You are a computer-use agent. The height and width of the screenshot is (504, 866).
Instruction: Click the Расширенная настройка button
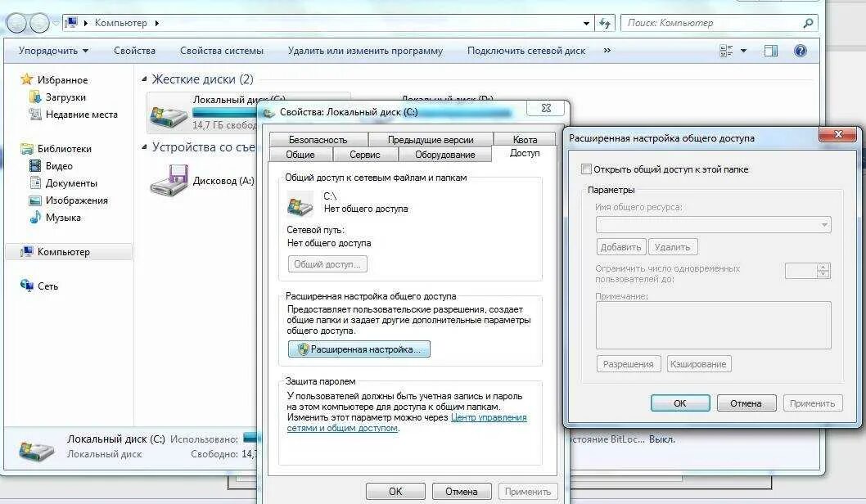click(359, 349)
